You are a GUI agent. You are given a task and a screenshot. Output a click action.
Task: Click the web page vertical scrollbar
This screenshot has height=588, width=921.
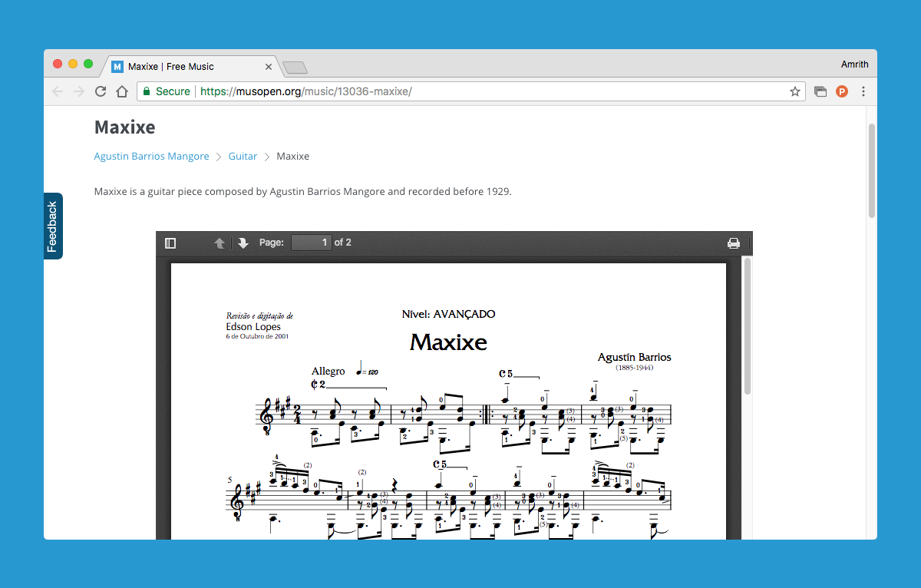click(x=871, y=170)
